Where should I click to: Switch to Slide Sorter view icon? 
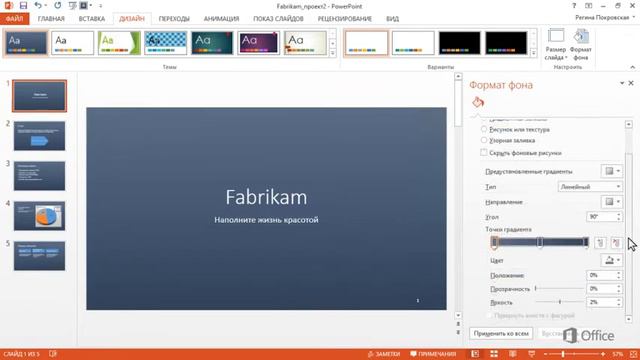494,354
